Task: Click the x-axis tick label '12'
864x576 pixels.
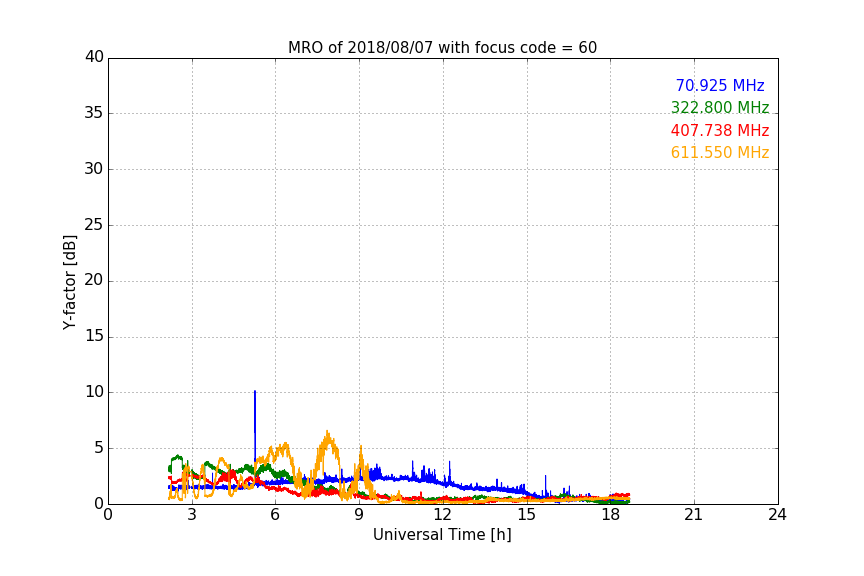Action: [443, 515]
